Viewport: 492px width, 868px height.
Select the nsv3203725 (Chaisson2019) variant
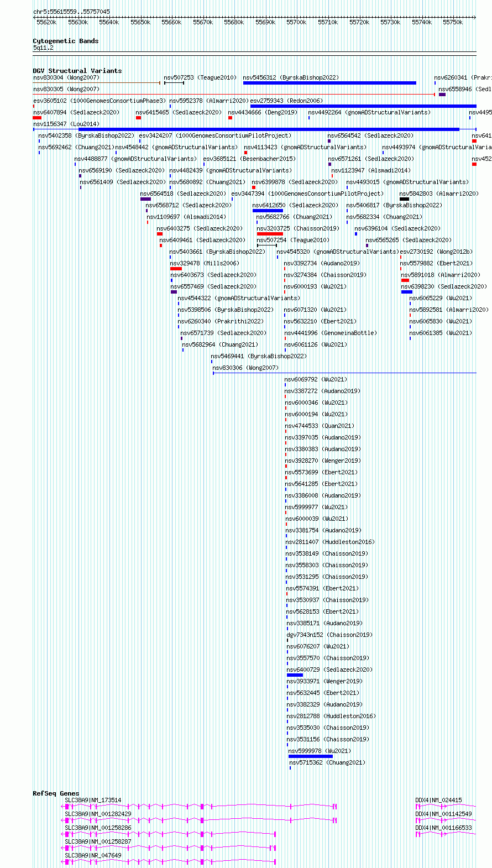[299, 228]
